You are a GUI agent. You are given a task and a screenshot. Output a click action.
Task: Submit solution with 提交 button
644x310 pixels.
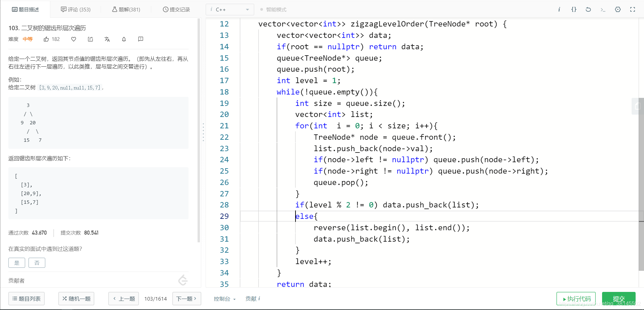[x=619, y=299]
